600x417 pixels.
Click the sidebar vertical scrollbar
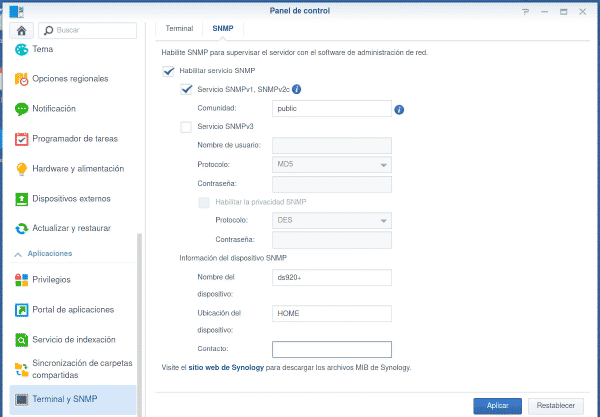click(x=139, y=324)
